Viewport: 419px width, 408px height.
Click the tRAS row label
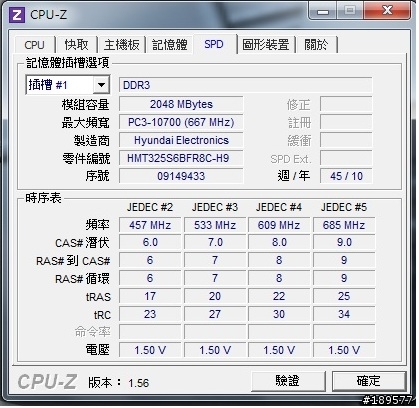pyautogui.click(x=98, y=297)
